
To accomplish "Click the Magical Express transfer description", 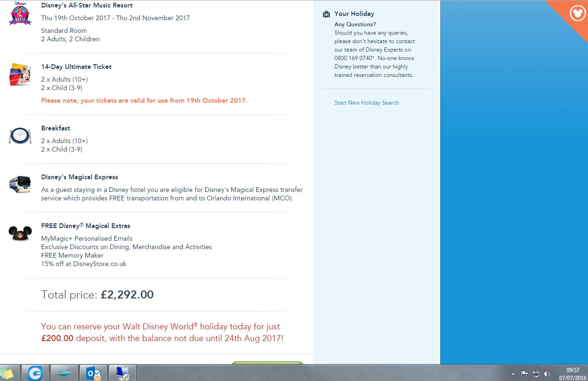I will 172,194.
